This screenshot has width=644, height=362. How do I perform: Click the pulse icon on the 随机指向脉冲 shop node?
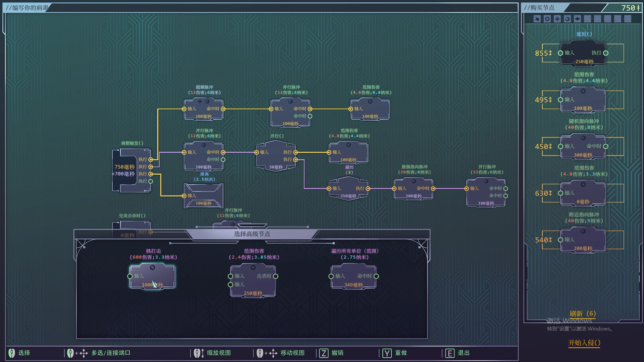point(583,138)
